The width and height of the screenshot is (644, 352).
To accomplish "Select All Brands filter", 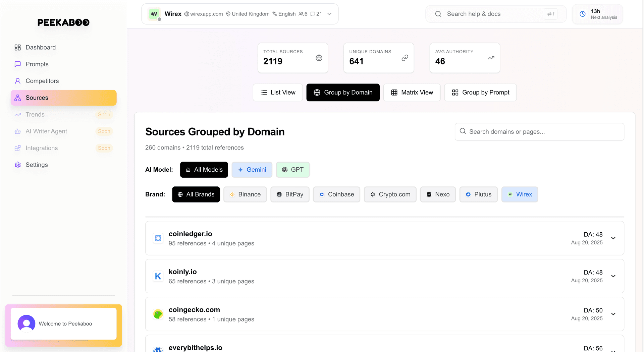I will pos(196,194).
